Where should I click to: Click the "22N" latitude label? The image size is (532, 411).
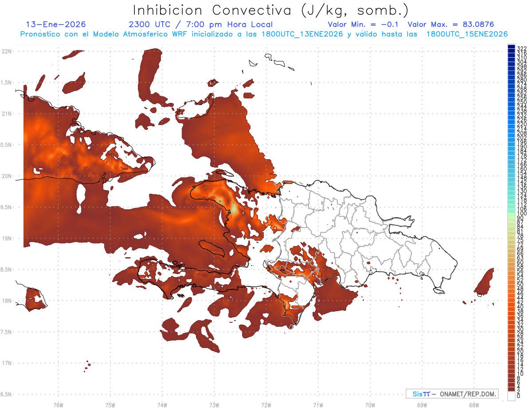7,51
